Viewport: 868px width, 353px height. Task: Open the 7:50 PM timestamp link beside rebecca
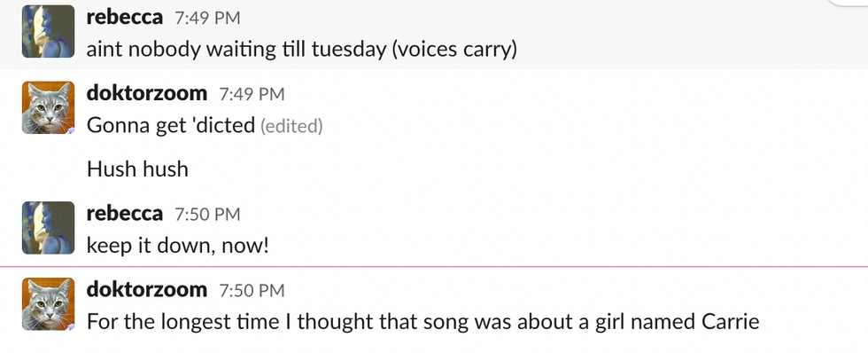pos(207,215)
